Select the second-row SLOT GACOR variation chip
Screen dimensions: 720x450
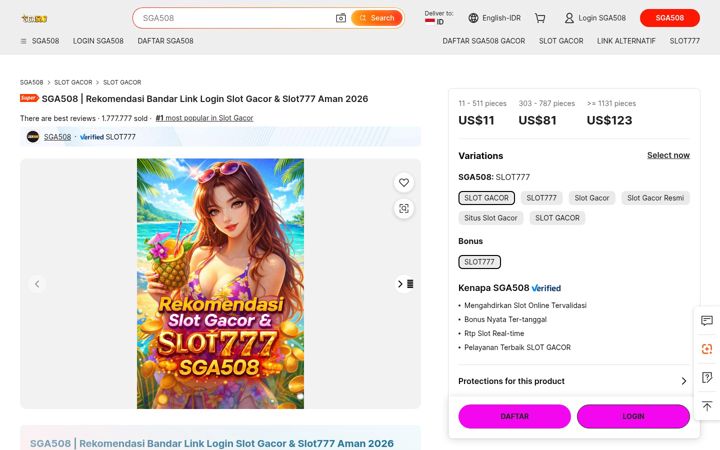[x=557, y=218]
